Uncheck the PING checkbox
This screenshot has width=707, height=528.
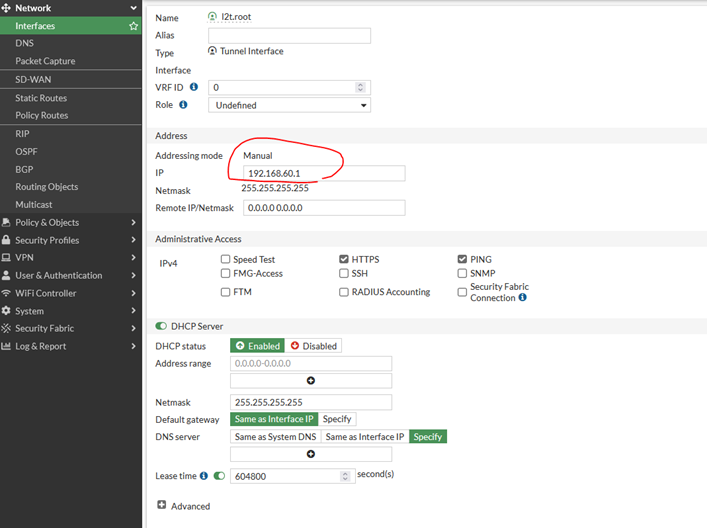(462, 259)
